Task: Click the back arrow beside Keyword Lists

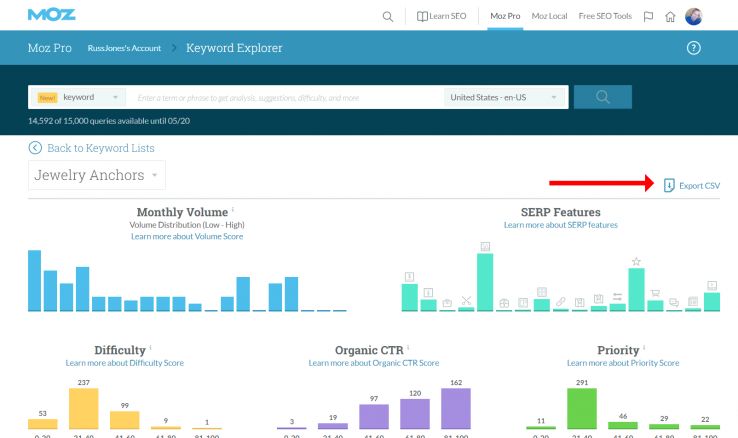Action: [x=36, y=148]
